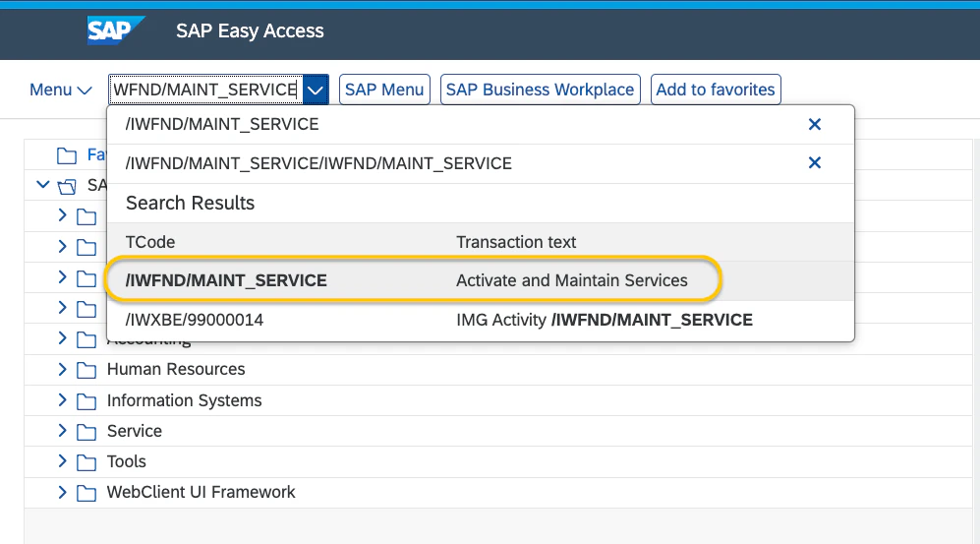Click the SAP Menu button
The image size is (980, 544).
[x=384, y=90]
